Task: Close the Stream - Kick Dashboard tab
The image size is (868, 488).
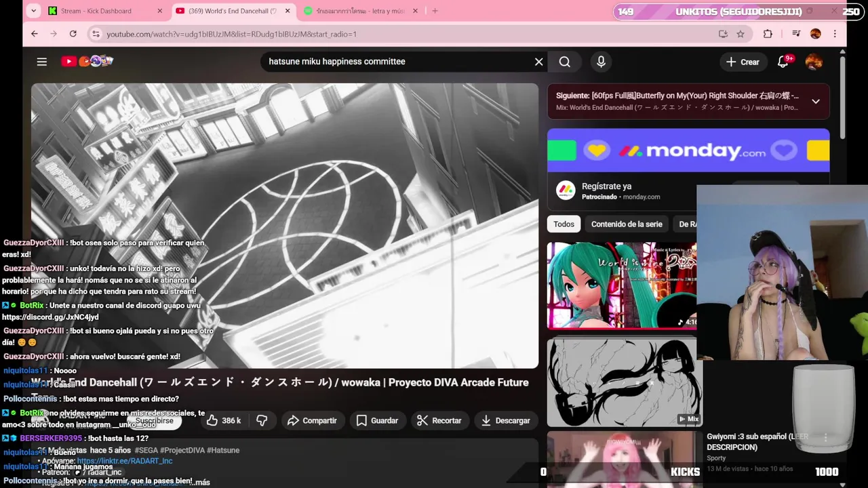Action: click(160, 11)
